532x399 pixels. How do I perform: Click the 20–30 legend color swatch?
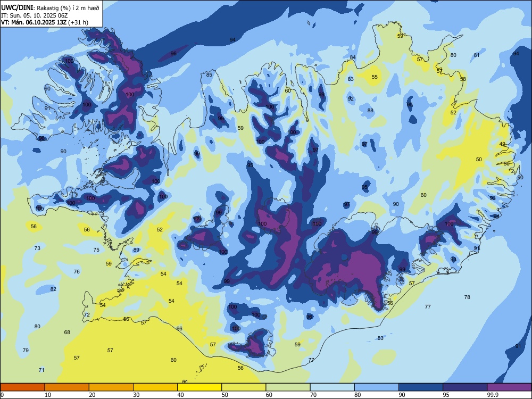[111, 387]
